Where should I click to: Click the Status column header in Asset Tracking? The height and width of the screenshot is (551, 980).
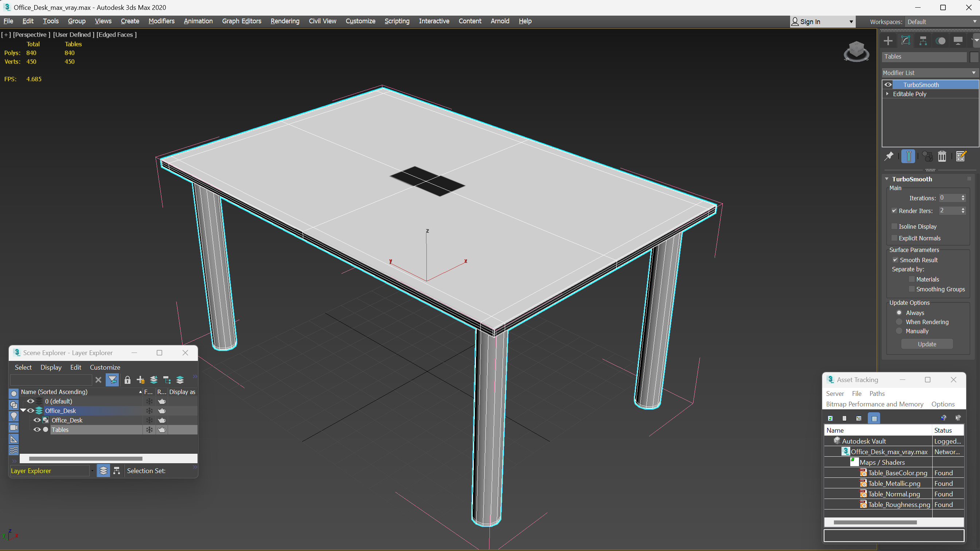[x=948, y=430]
